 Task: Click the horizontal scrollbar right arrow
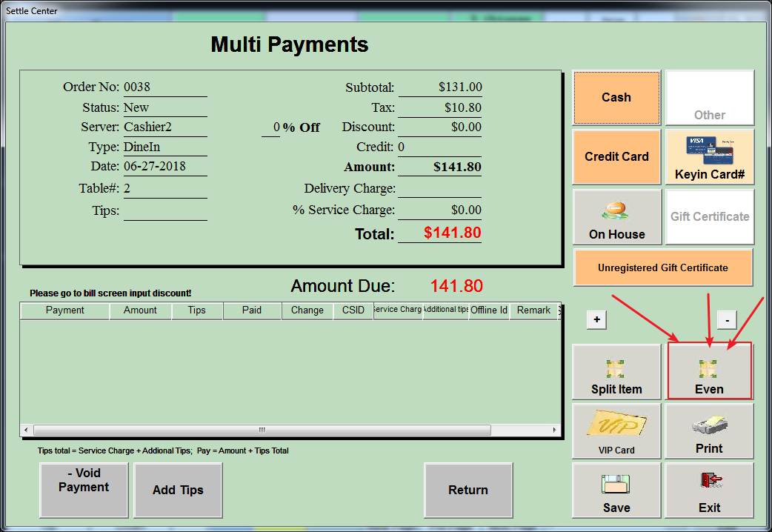tap(554, 430)
